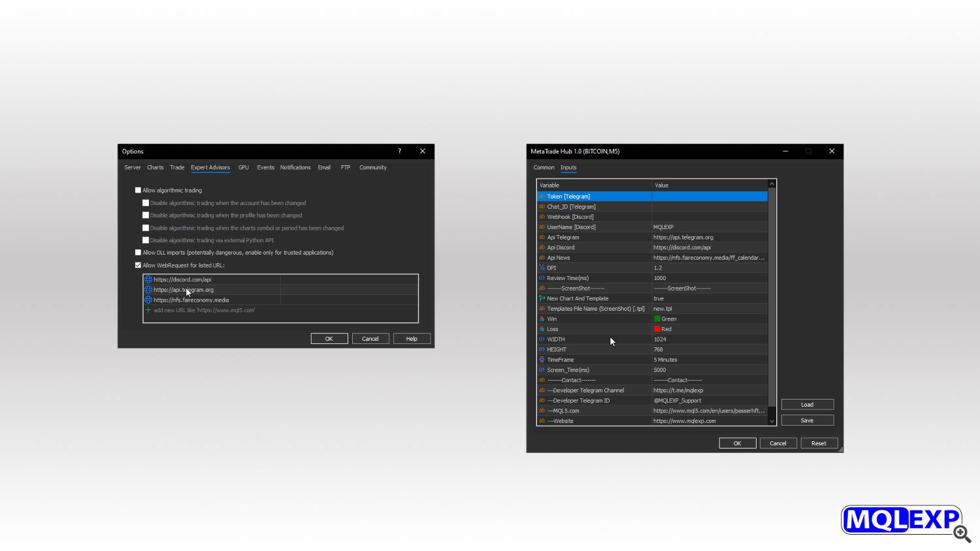Click the string icon beside Chat_ID [Telegram]
The width and height of the screenshot is (980, 551).
click(542, 206)
